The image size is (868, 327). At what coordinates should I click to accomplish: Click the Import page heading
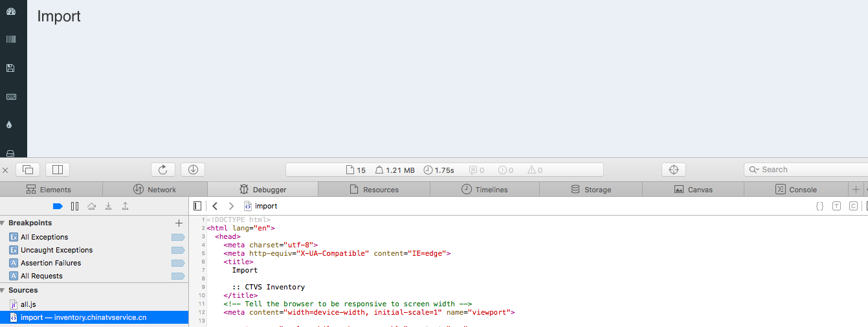[59, 16]
